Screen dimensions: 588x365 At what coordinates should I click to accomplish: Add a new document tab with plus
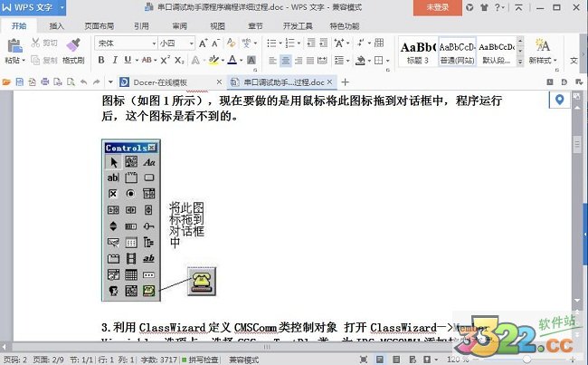tap(345, 82)
